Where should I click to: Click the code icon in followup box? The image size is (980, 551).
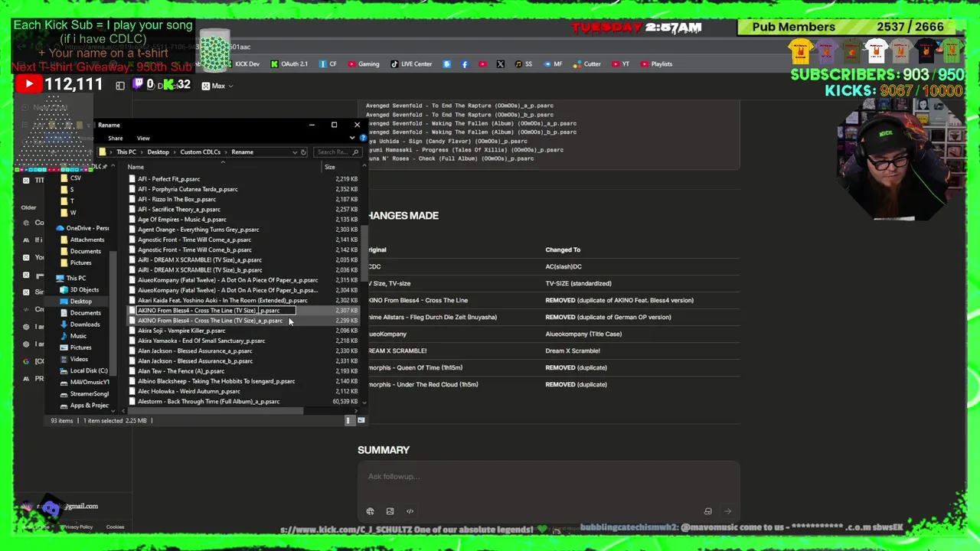(410, 511)
